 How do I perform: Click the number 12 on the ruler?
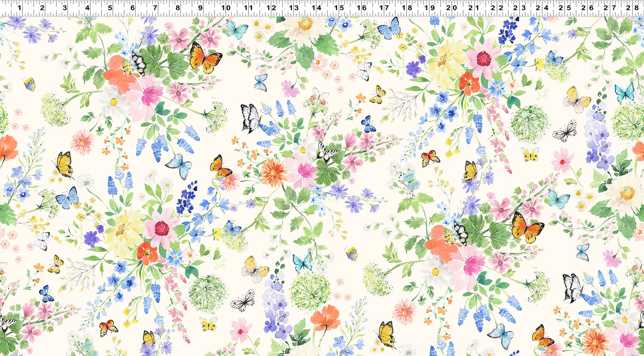point(271,8)
